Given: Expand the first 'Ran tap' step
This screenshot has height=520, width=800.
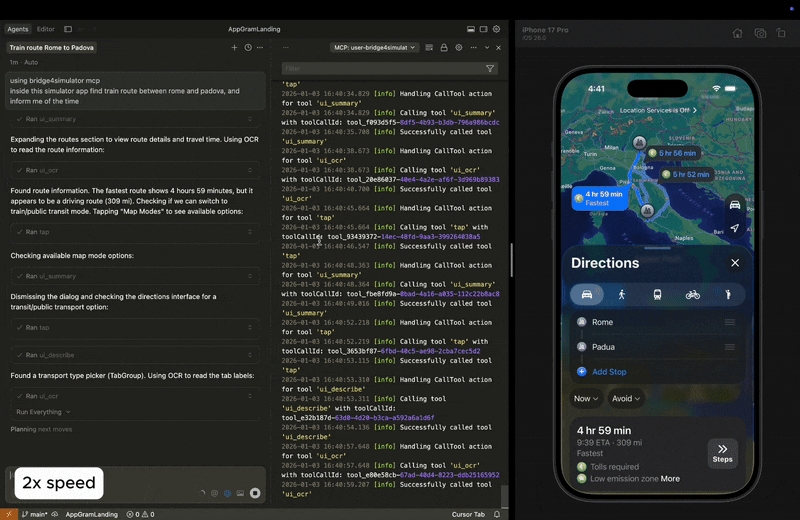Looking at the screenshot, I should (x=135, y=232).
